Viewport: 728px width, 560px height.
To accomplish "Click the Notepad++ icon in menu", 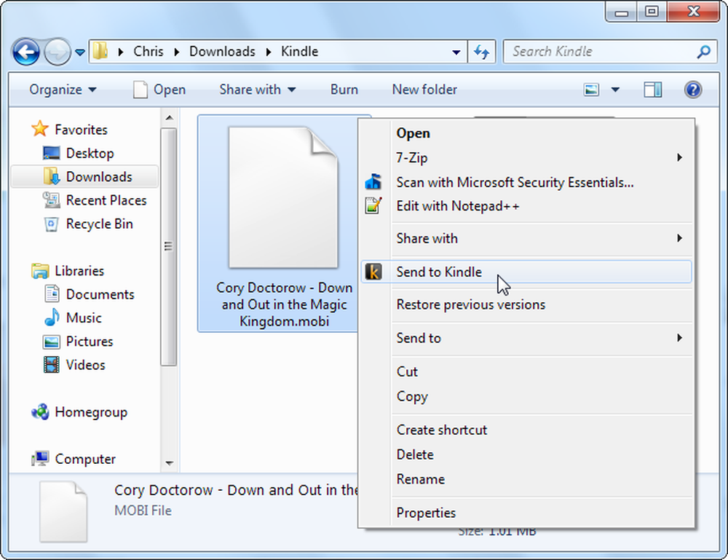I will pyautogui.click(x=373, y=205).
